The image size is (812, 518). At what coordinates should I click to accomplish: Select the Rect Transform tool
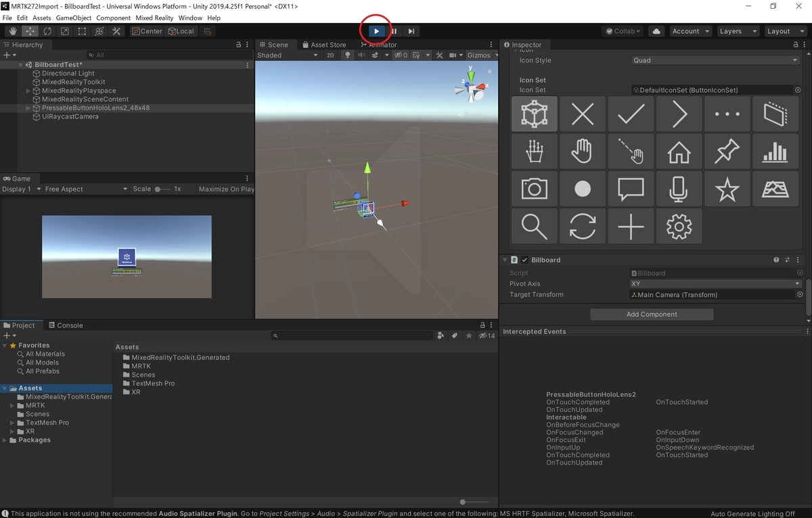tap(82, 31)
